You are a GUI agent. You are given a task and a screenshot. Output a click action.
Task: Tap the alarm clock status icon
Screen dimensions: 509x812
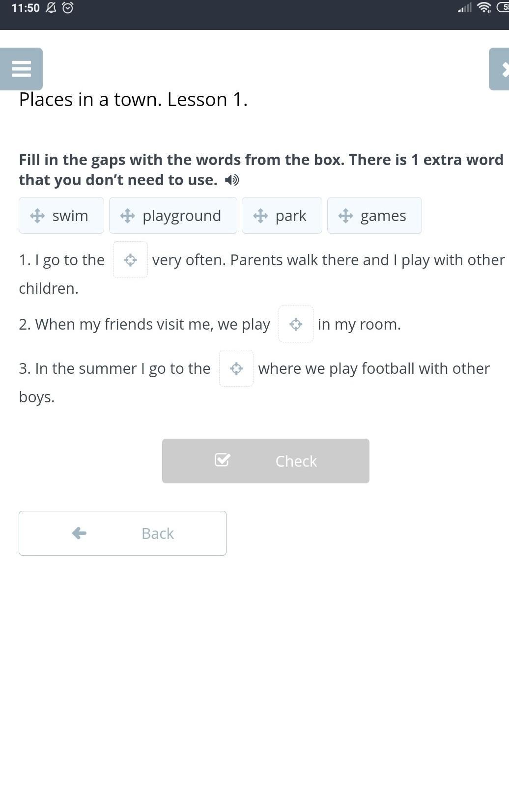(68, 8)
